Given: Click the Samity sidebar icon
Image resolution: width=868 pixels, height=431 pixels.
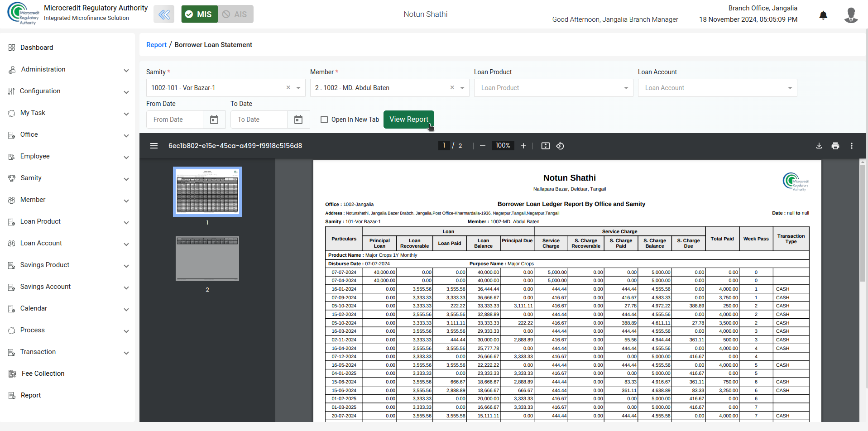Looking at the screenshot, I should (12, 178).
